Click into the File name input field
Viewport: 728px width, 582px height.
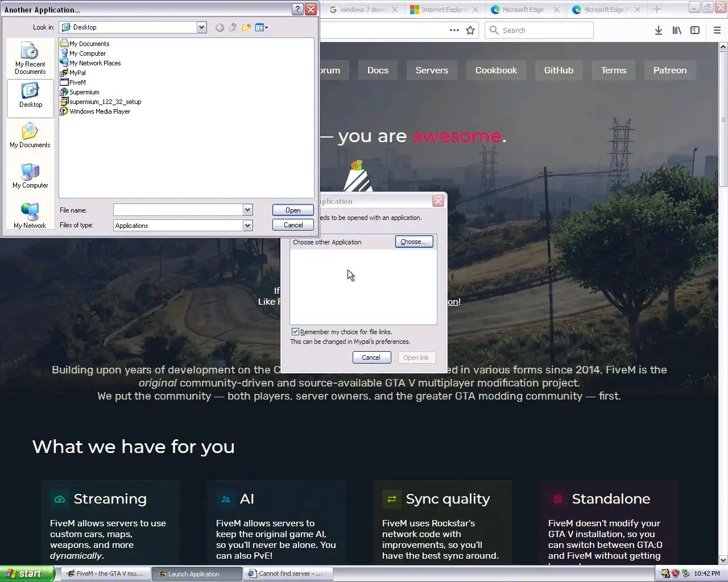tap(178, 210)
